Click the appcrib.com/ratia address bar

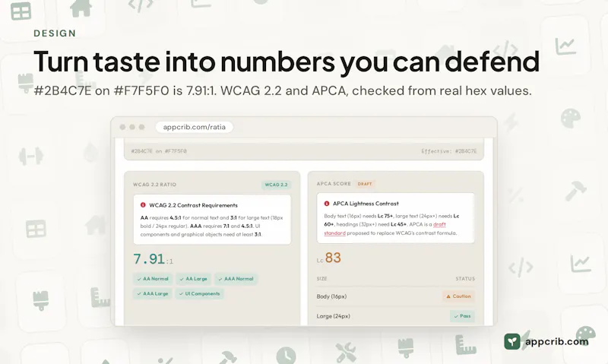click(195, 127)
